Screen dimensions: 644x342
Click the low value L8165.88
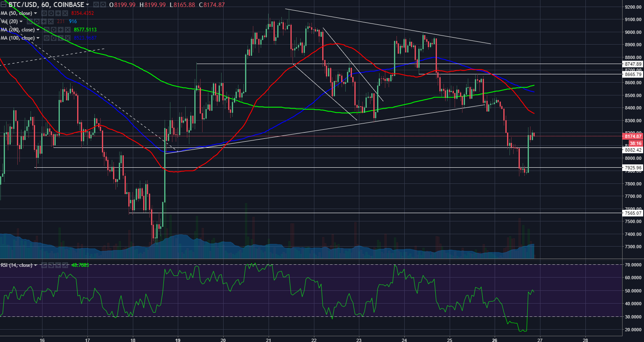pos(182,5)
